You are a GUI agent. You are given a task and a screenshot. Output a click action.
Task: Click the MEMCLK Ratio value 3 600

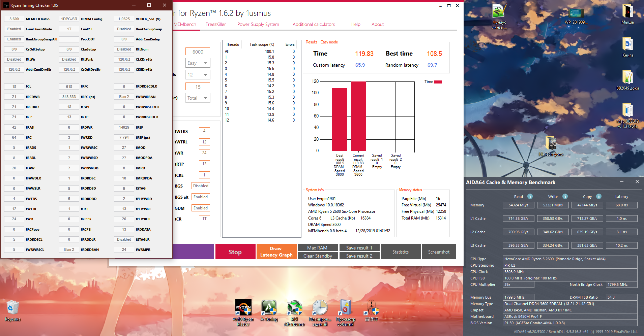tap(14, 19)
